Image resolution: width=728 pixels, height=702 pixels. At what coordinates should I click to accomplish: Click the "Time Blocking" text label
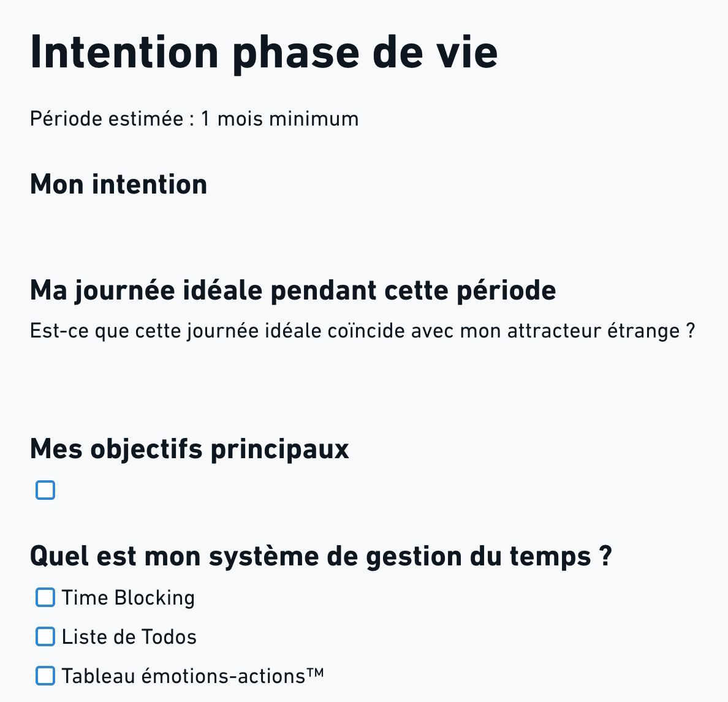pos(128,598)
